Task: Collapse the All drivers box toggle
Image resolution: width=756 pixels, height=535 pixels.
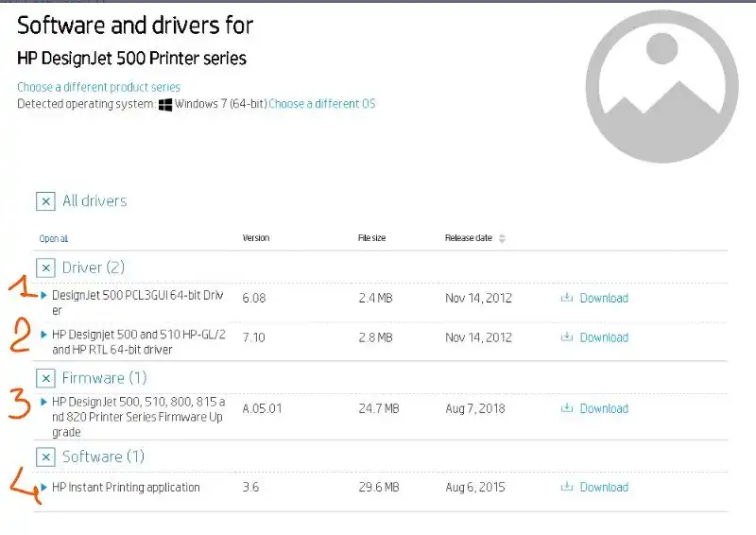Action: pyautogui.click(x=45, y=200)
